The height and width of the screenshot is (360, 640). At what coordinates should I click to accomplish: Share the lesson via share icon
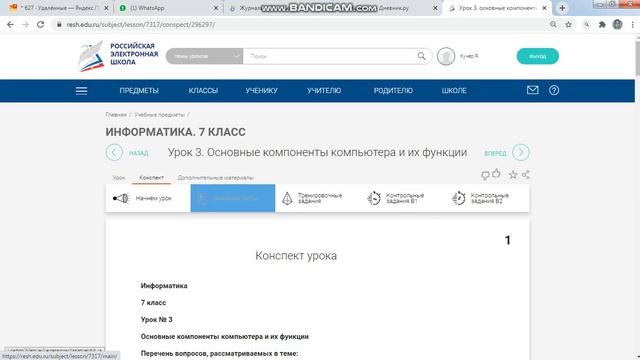pyautogui.click(x=526, y=175)
